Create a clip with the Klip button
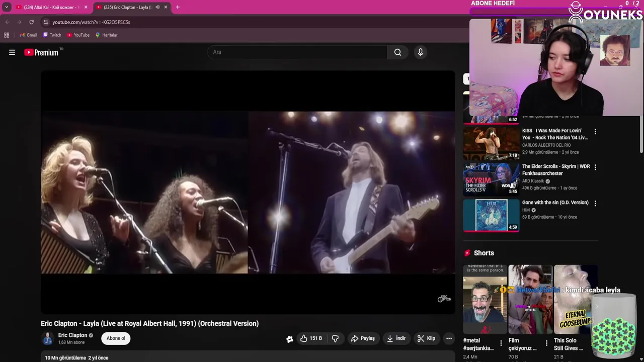 pos(426,338)
